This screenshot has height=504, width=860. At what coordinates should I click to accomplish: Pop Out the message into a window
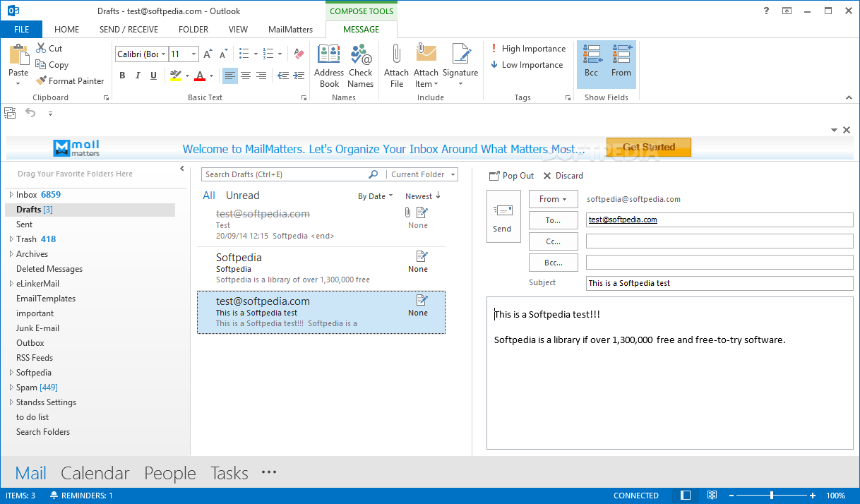pos(512,176)
